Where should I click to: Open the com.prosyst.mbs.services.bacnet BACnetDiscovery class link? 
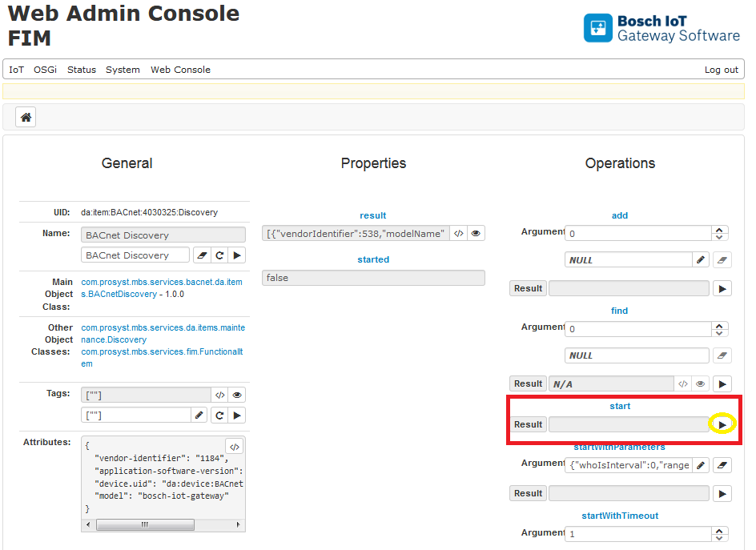coord(161,288)
